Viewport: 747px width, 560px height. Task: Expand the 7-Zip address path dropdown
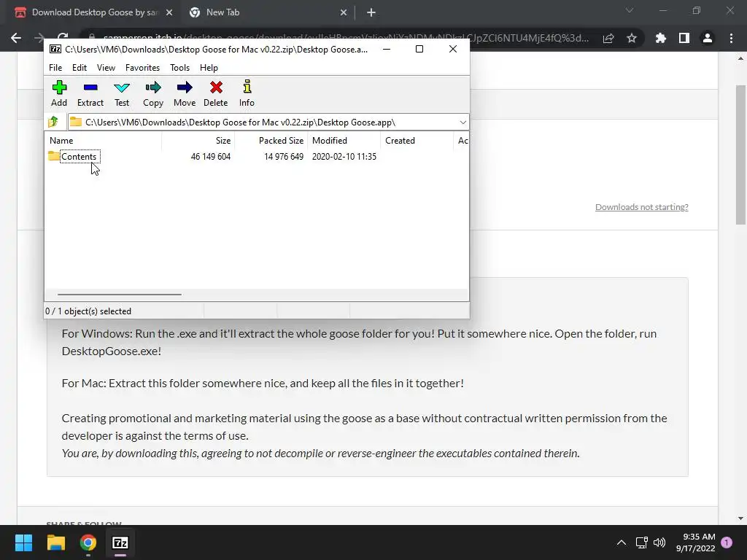(x=462, y=122)
